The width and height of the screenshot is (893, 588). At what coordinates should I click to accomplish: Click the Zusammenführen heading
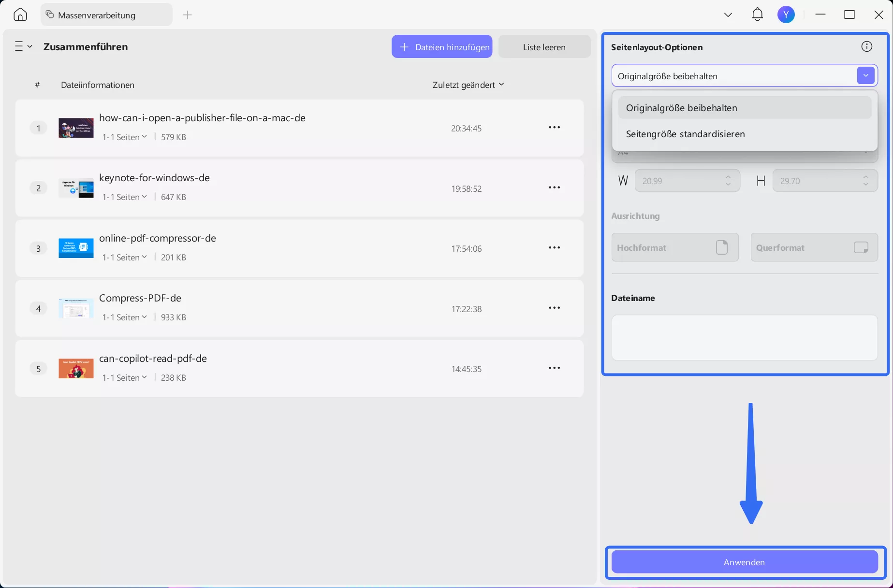[x=86, y=47]
